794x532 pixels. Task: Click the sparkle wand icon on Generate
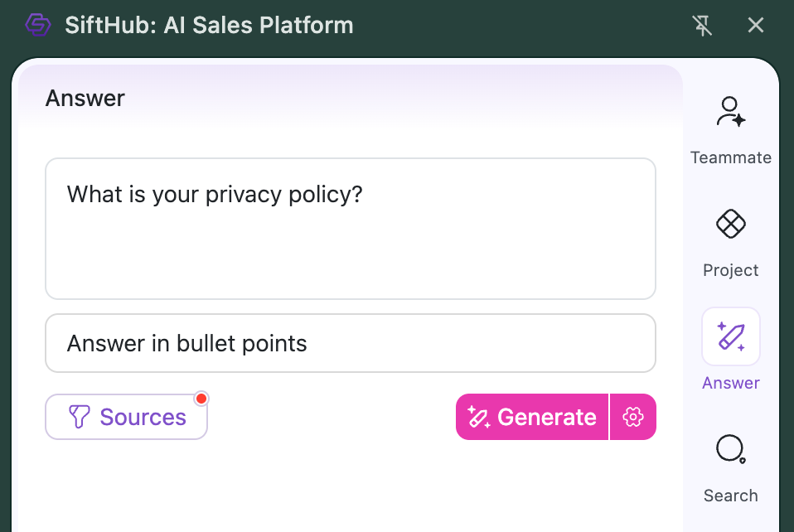pyautogui.click(x=479, y=417)
